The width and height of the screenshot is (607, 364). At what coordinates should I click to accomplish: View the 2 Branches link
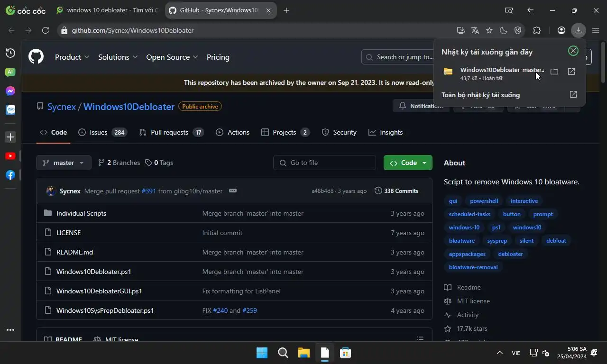tap(119, 163)
